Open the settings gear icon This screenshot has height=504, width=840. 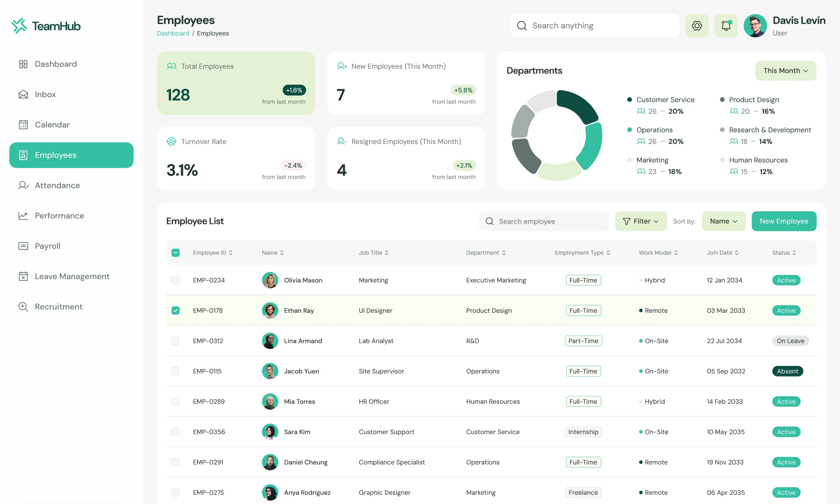click(696, 25)
